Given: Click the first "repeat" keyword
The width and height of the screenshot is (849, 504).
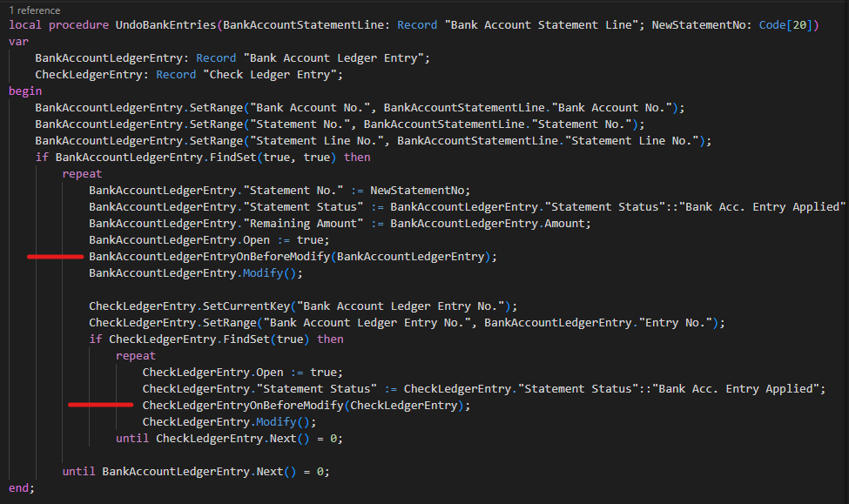Looking at the screenshot, I should click(82, 173).
